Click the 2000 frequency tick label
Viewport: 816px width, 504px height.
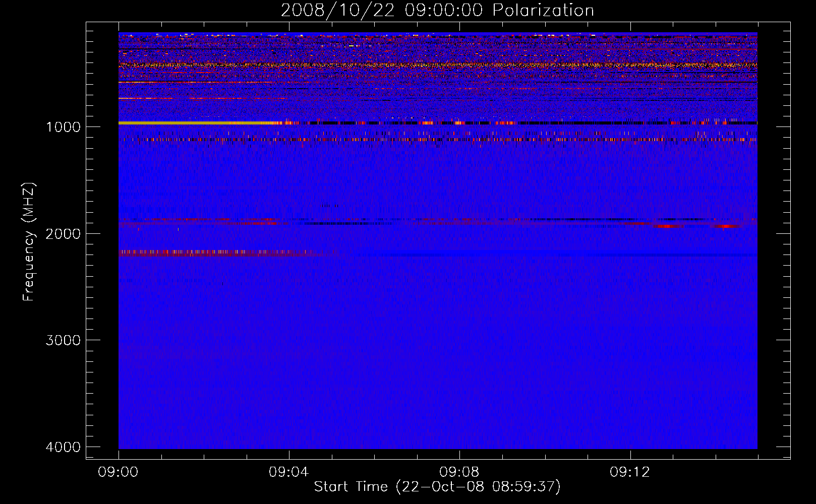[63, 233]
